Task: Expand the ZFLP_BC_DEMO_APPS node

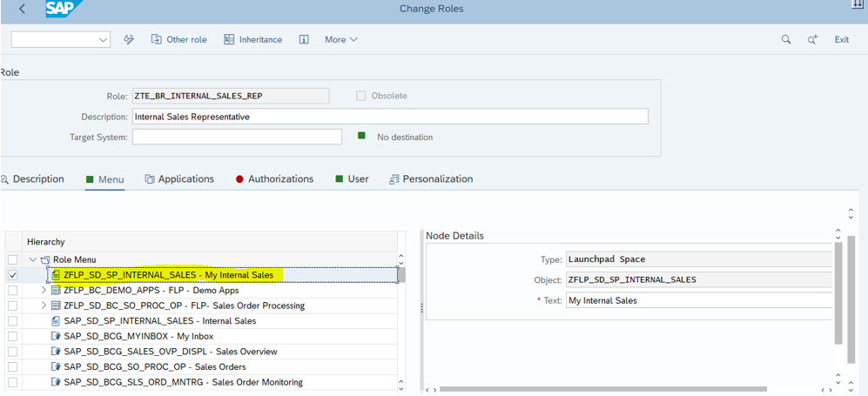Action: coord(44,290)
